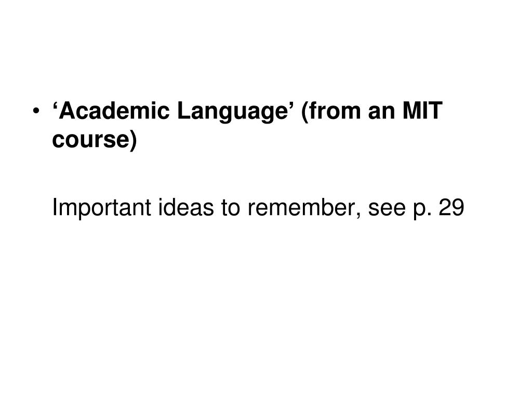Click the word 'see' before the page reference
532x399 pixels.
[x=387, y=210]
